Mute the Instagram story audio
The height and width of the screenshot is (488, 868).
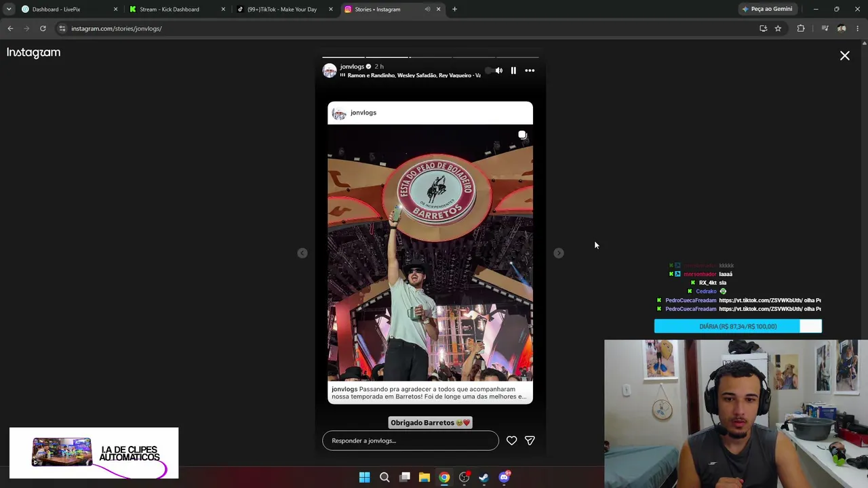point(499,70)
